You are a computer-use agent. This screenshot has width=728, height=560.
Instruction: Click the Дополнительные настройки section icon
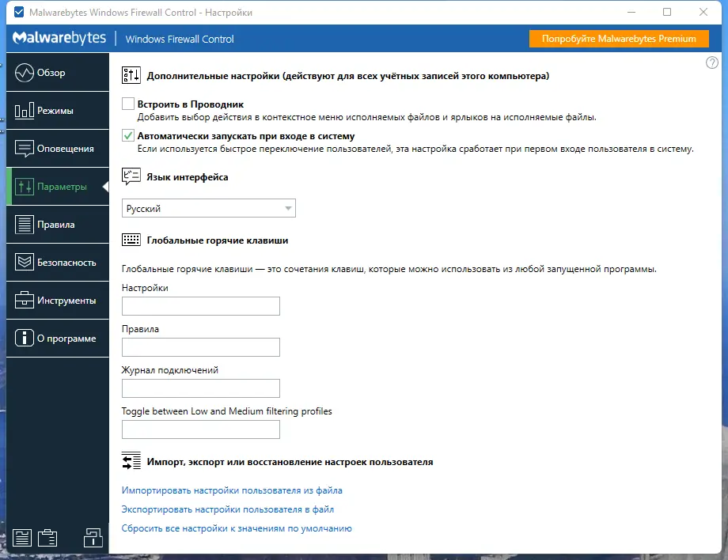pyautogui.click(x=131, y=75)
